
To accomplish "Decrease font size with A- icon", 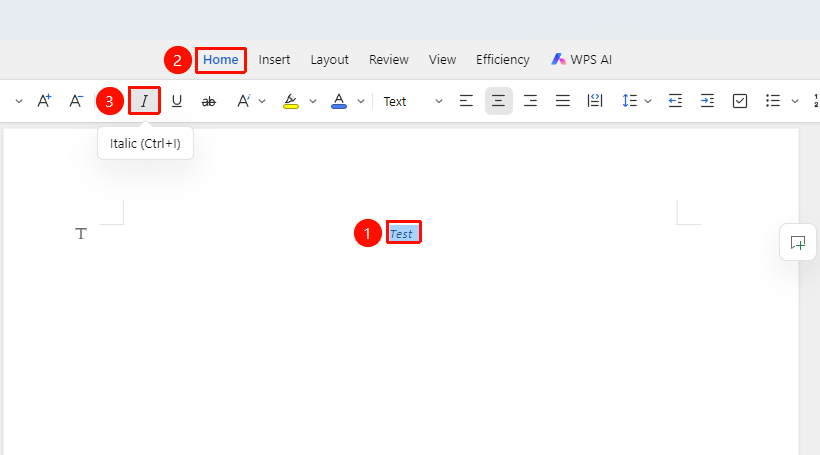I will click(x=76, y=101).
